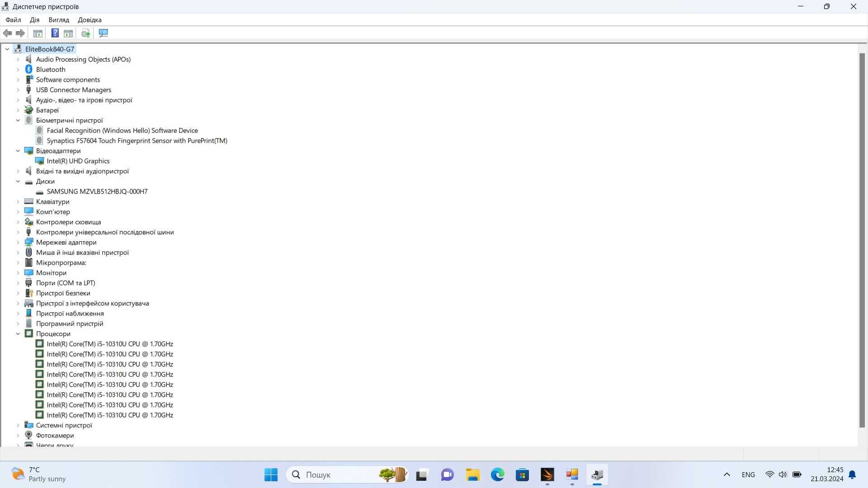Open Microsoft Edge from the taskbar
Image resolution: width=868 pixels, height=488 pixels.
coord(497,475)
